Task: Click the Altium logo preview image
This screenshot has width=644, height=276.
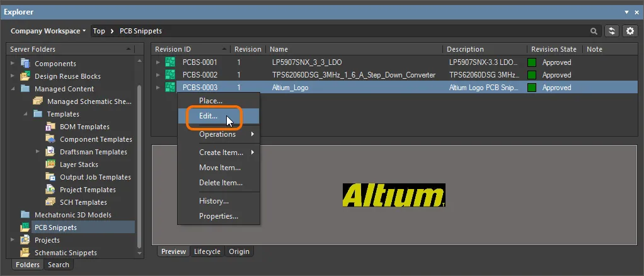Action: click(394, 195)
